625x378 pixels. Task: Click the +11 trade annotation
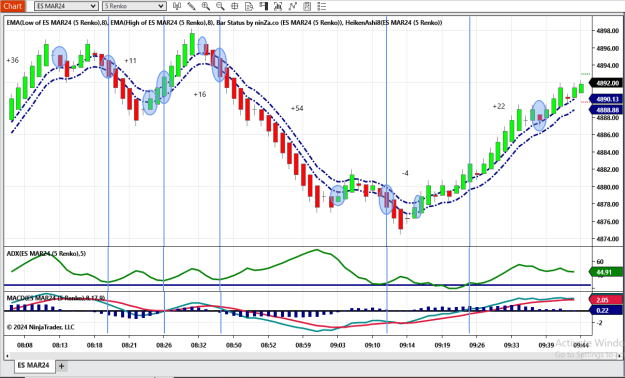pyautogui.click(x=130, y=61)
